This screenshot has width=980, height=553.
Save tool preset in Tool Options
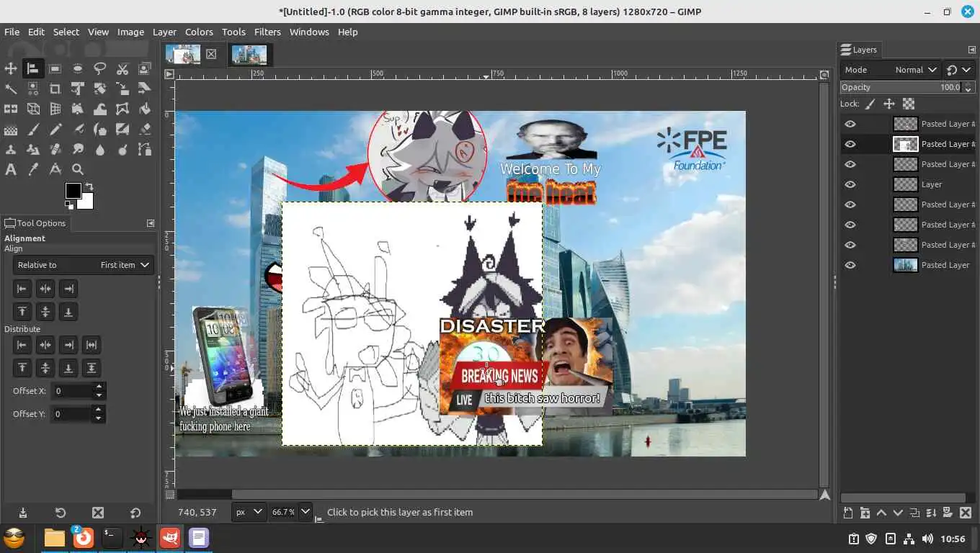pyautogui.click(x=23, y=513)
